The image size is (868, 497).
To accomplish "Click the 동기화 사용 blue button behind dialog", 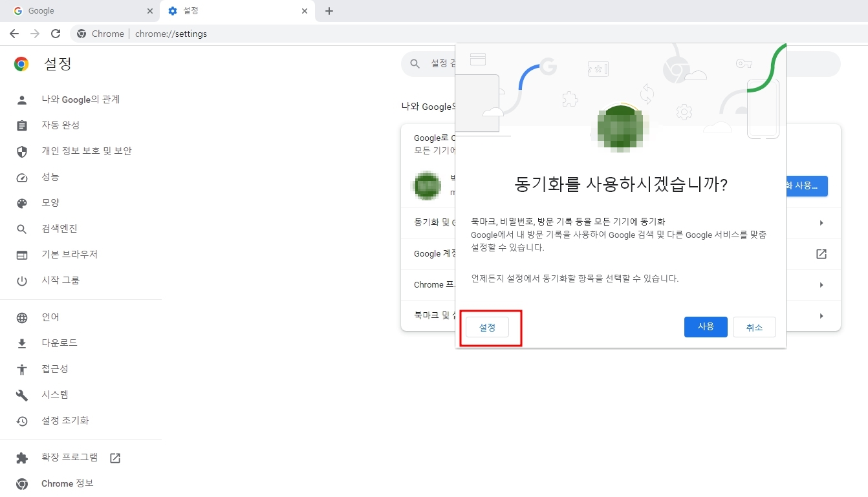I will (x=807, y=185).
